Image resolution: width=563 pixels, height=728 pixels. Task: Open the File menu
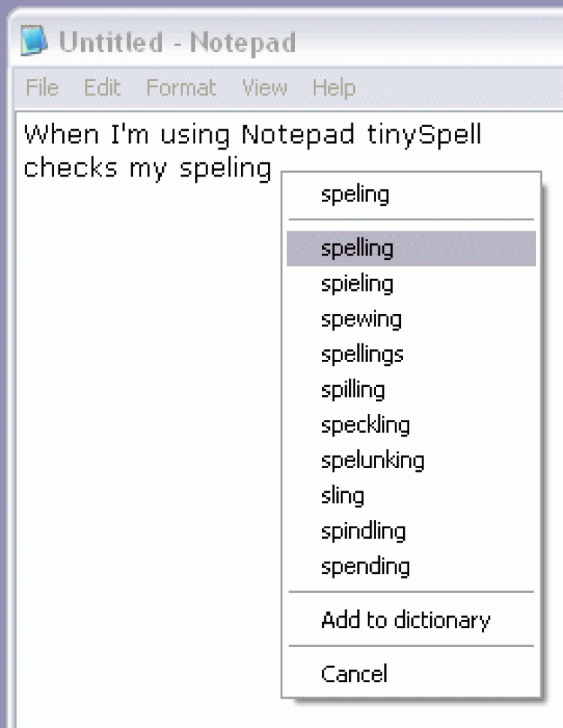point(42,88)
